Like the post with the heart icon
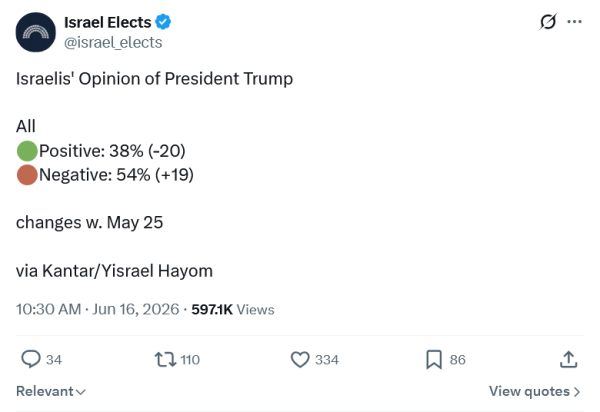 point(300,360)
